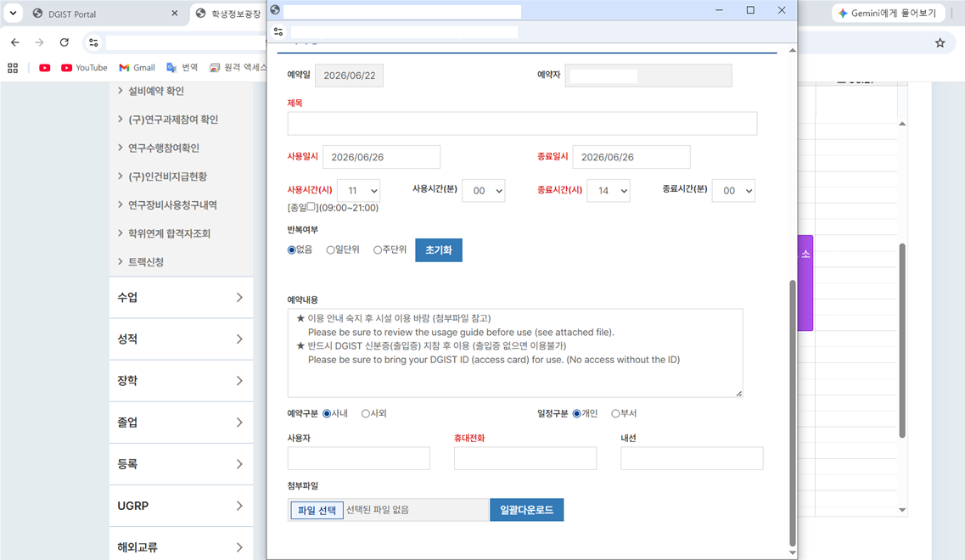965x560 pixels.
Task: Select 주단위 repeat radio button
Action: pos(378,249)
